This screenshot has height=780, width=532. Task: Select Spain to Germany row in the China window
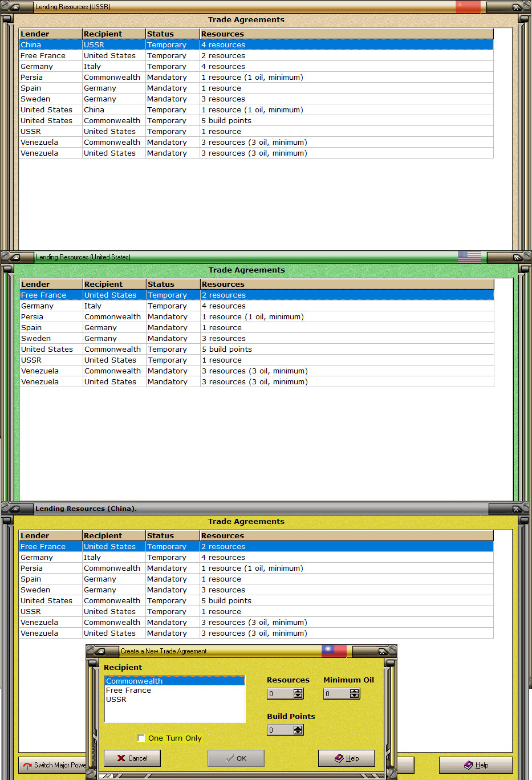(256, 579)
